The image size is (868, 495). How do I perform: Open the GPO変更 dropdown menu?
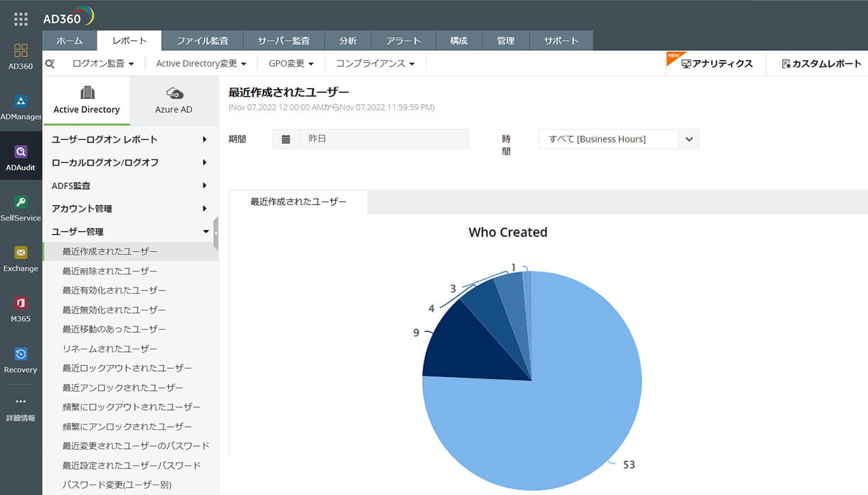290,63
